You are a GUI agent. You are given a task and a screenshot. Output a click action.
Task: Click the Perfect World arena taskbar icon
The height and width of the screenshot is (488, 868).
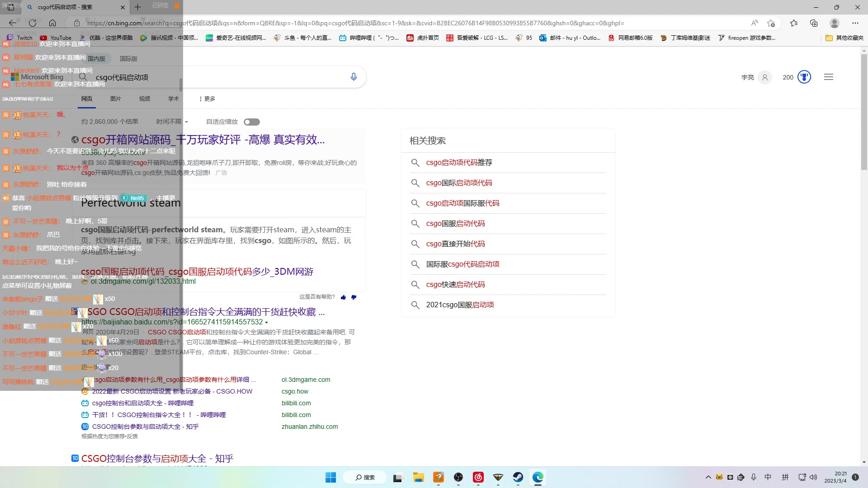498,477
